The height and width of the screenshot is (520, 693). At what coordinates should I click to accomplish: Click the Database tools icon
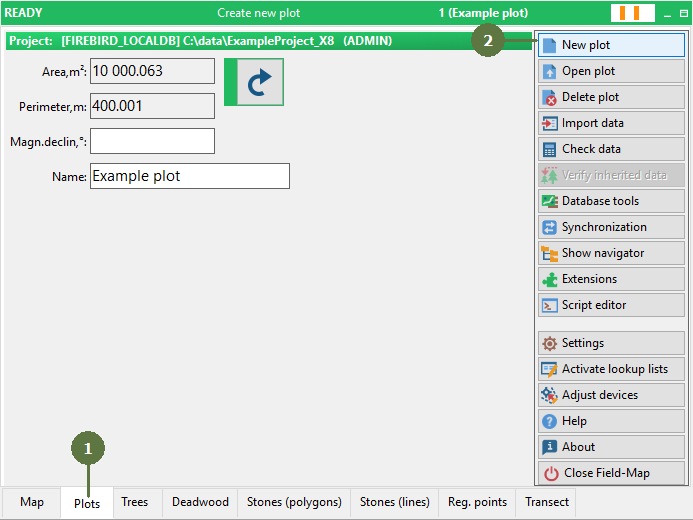click(x=549, y=201)
